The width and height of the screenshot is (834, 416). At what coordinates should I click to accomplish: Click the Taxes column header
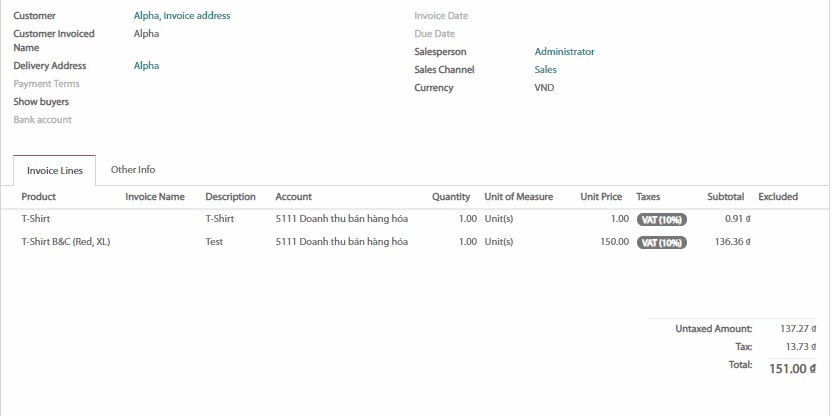point(648,197)
